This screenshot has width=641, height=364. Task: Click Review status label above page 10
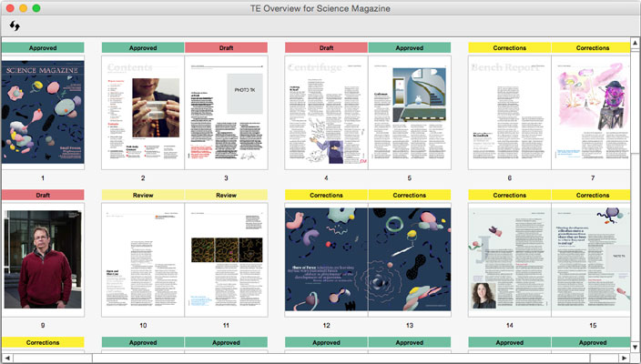pyautogui.click(x=143, y=195)
